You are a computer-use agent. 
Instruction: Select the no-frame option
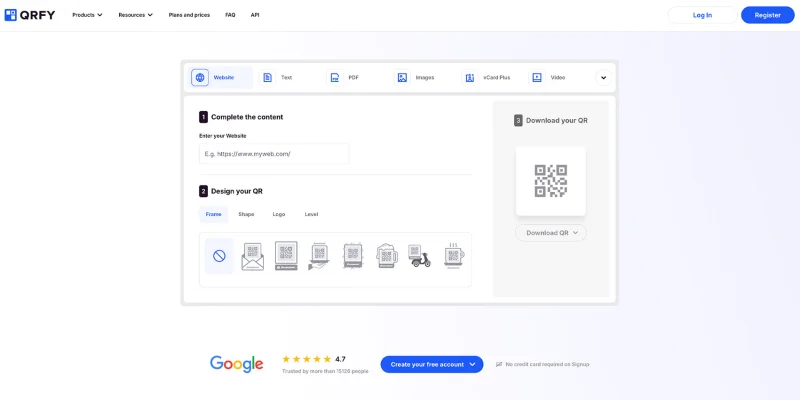[x=219, y=256]
